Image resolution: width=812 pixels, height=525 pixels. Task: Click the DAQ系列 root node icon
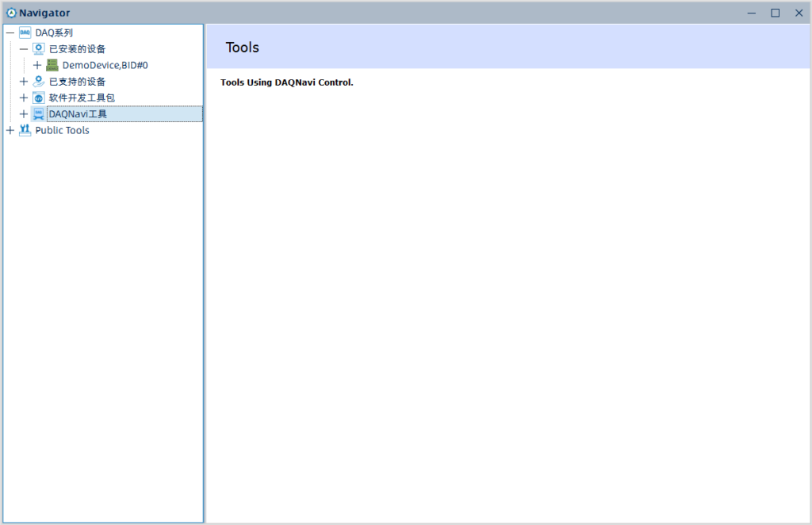pyautogui.click(x=25, y=33)
